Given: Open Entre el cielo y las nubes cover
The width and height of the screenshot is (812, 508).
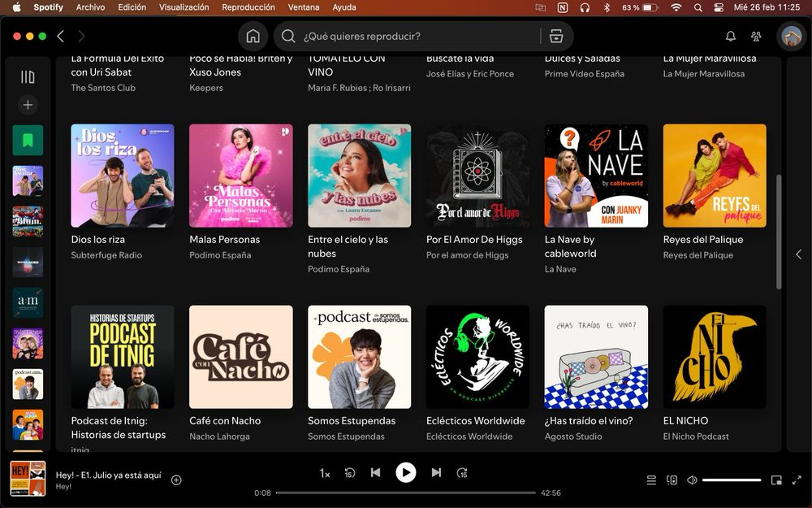Looking at the screenshot, I should coord(360,176).
